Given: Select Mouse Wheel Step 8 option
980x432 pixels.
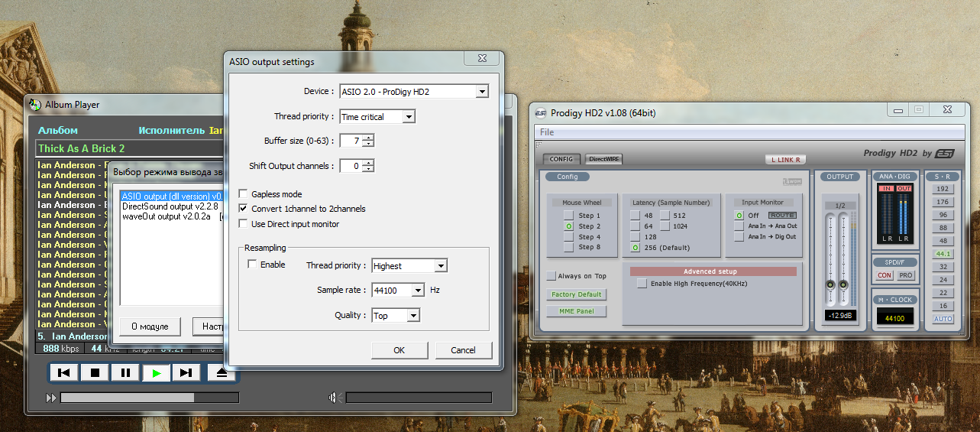Looking at the screenshot, I should coord(568,247).
